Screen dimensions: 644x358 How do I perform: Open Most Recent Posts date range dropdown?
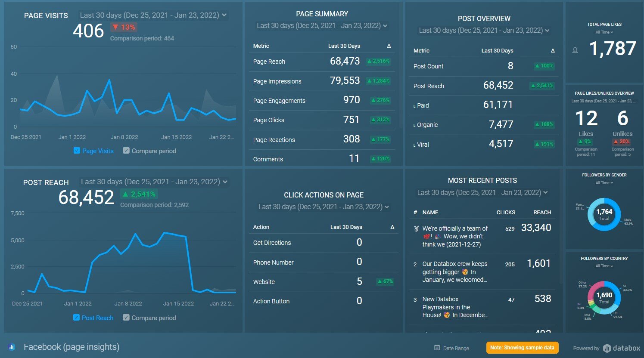(482, 193)
